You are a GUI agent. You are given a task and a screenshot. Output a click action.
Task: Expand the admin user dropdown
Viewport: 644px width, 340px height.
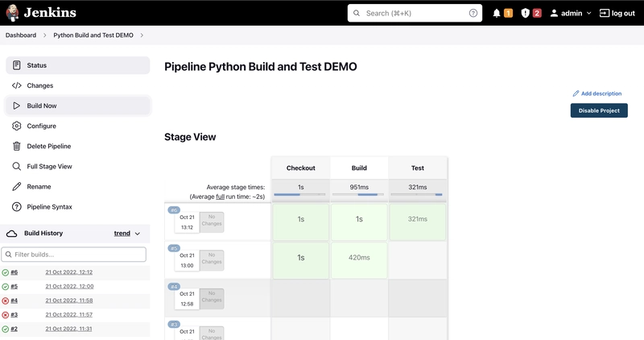click(x=588, y=14)
